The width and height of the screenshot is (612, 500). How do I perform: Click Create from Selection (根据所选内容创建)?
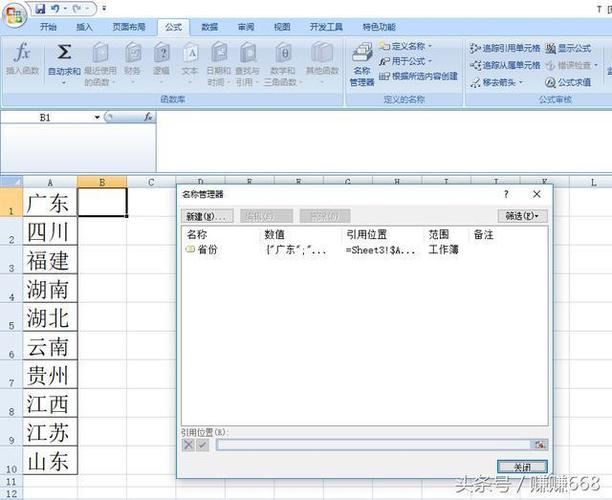click(x=418, y=76)
